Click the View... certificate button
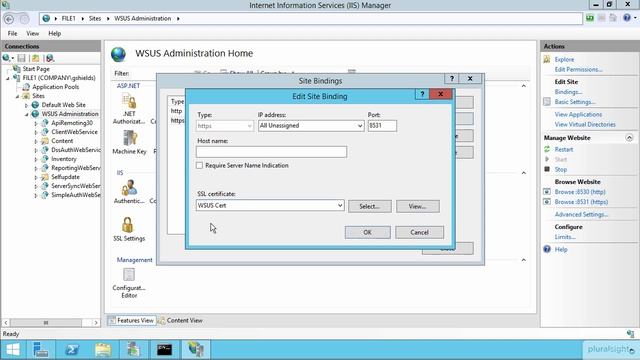The width and height of the screenshot is (640, 360). (x=418, y=207)
